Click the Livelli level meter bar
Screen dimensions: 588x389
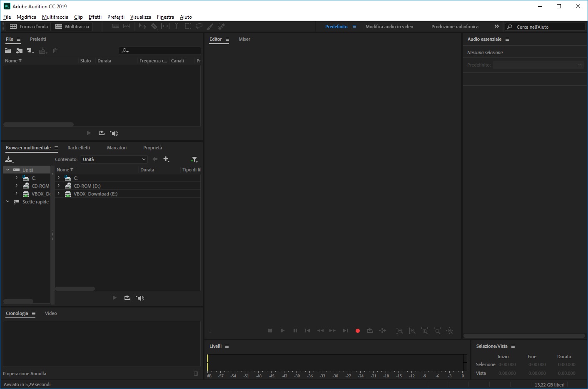337,362
